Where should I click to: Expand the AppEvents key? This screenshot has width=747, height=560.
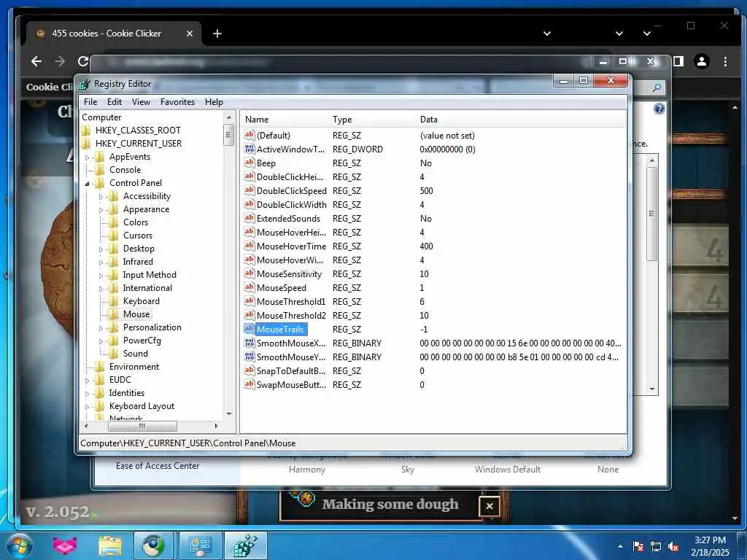88,157
